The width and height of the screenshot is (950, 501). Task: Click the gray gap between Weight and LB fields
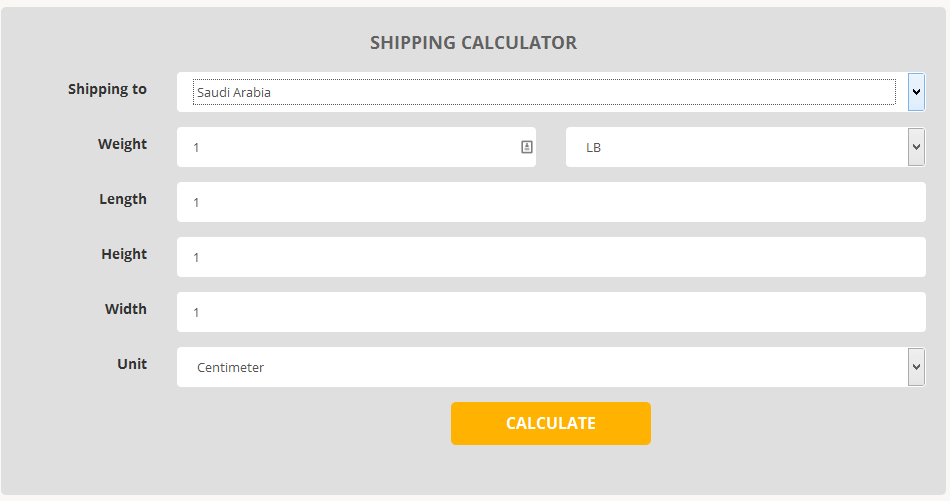[551, 147]
